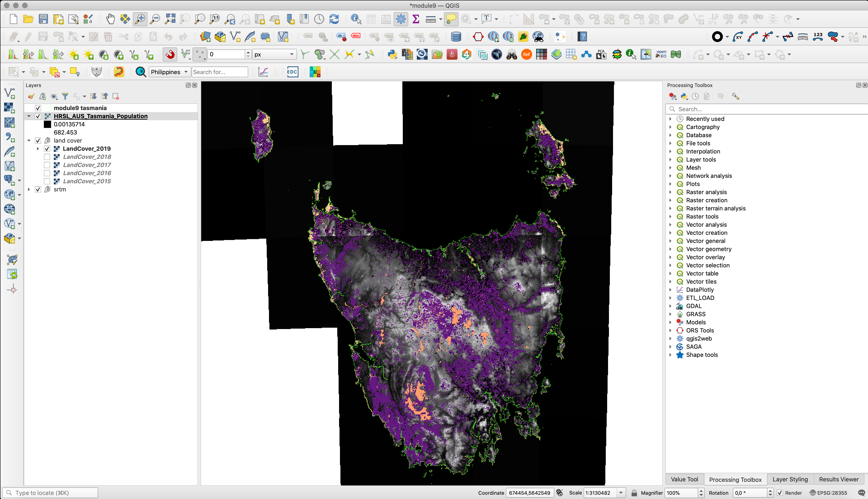Viewport: 868px width, 499px height.
Task: Select the Recently used toolbox entry
Action: click(x=705, y=119)
